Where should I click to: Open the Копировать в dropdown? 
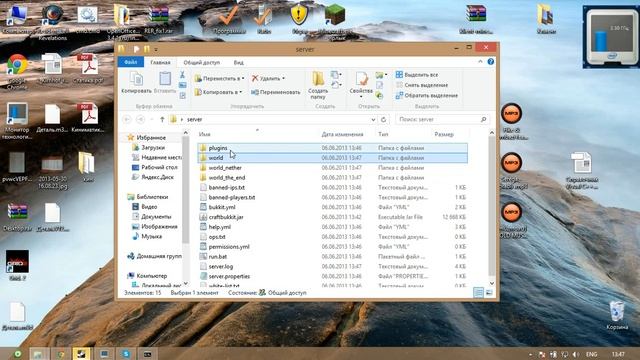coord(218,92)
